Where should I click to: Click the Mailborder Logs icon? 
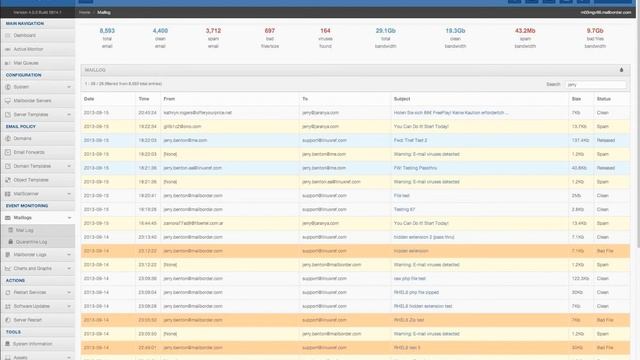(8, 255)
